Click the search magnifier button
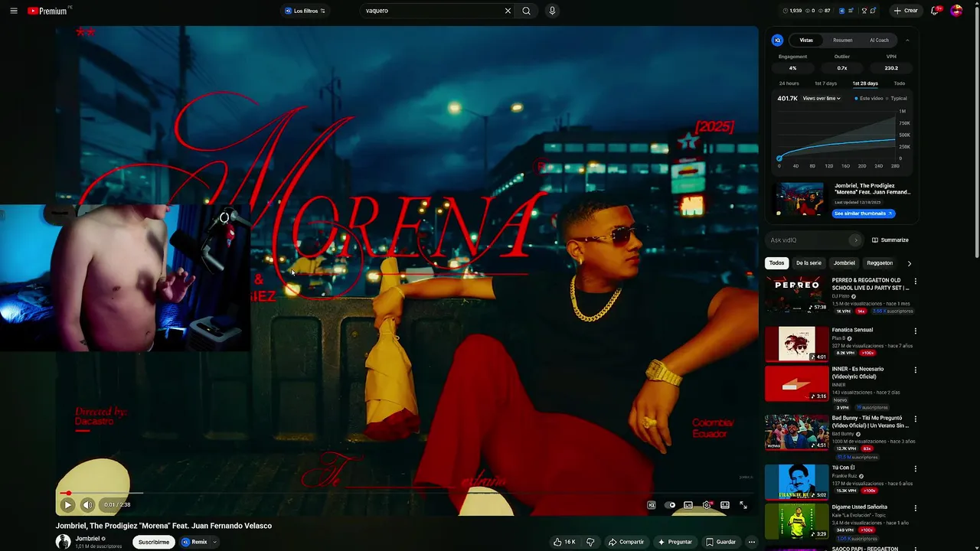This screenshot has height=551, width=980. click(x=526, y=11)
